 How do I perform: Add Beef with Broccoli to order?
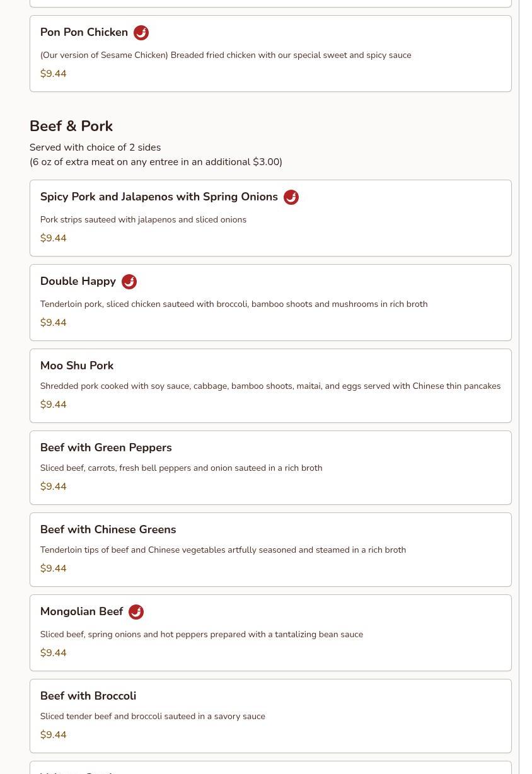[270, 716]
